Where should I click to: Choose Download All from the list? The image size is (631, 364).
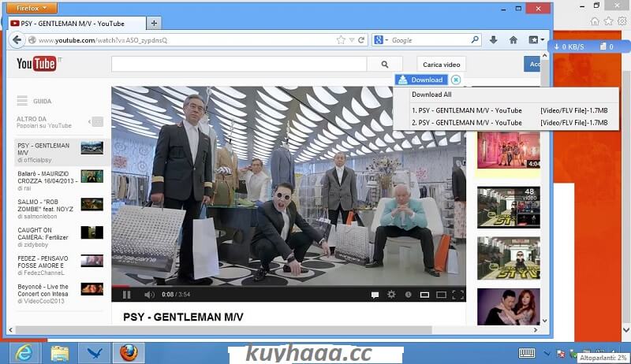[431, 95]
